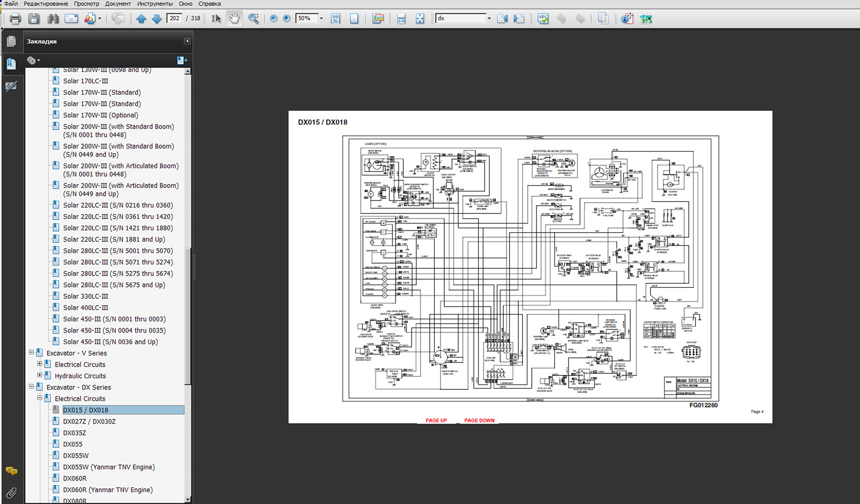Open search with binoculars icon
This screenshot has width=860, height=504.
point(53,19)
